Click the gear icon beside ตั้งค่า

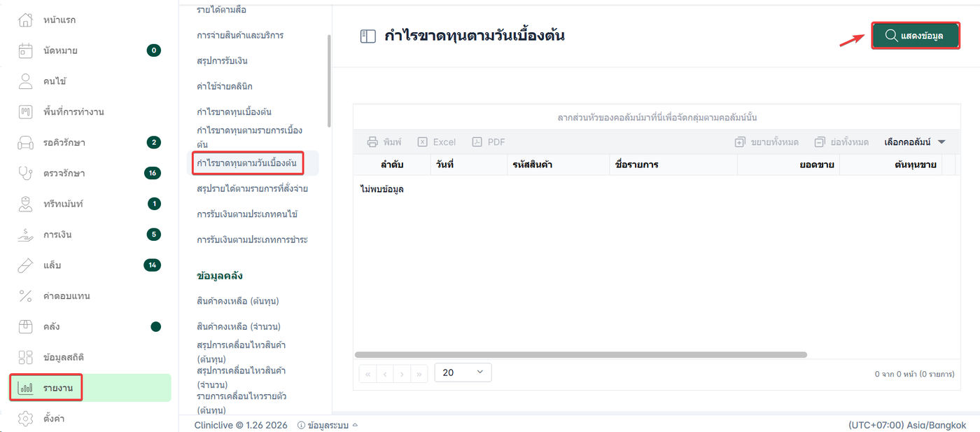(x=26, y=419)
